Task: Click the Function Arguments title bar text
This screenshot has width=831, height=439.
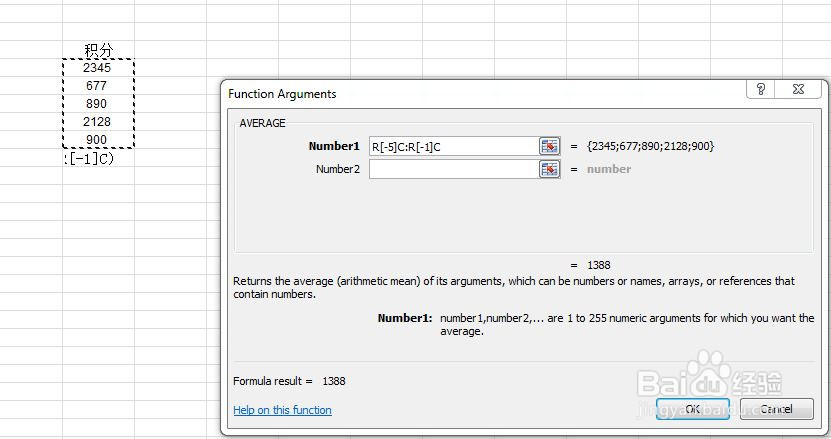Action: pyautogui.click(x=282, y=94)
